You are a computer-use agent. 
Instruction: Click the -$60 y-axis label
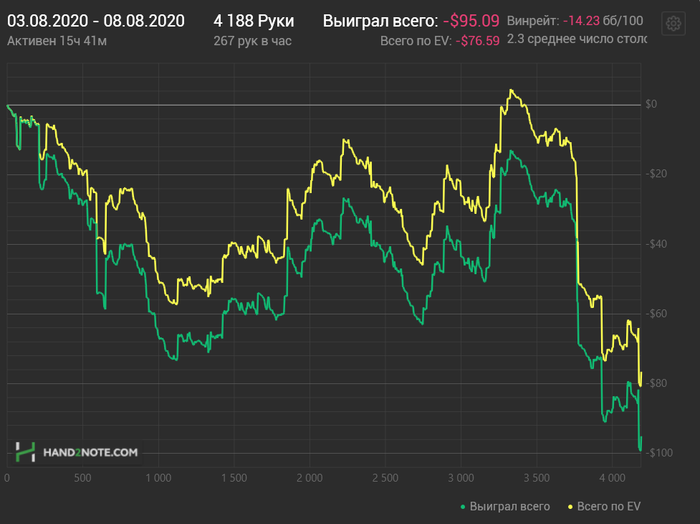(x=656, y=313)
